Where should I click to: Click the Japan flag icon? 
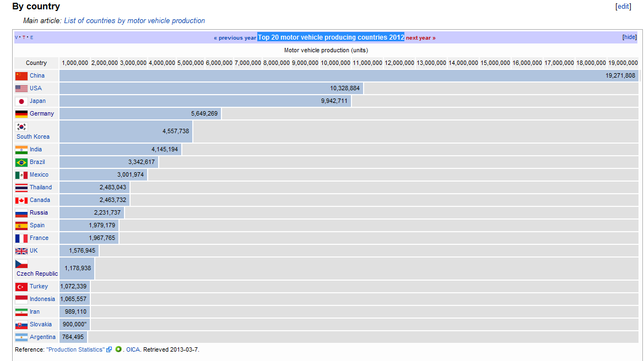click(21, 101)
